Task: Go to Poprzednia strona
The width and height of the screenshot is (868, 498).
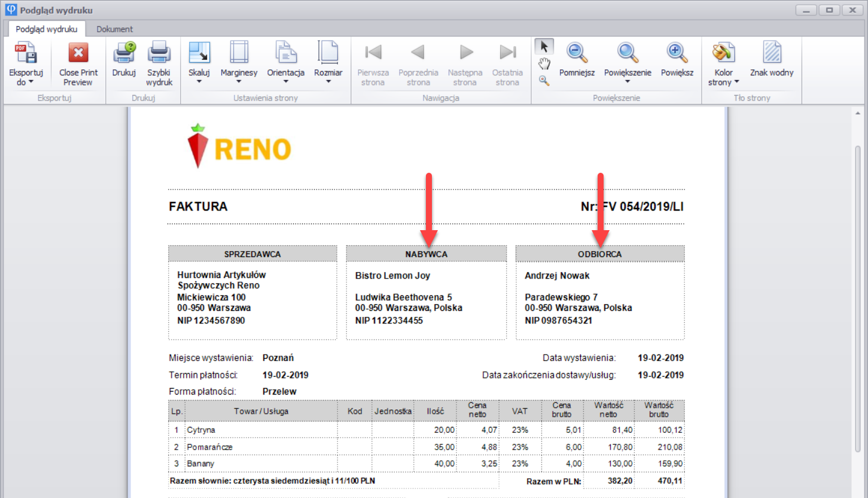Action: (x=418, y=53)
